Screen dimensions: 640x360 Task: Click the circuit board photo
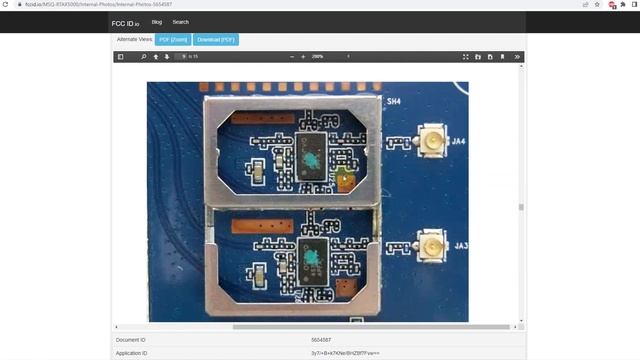point(308,202)
